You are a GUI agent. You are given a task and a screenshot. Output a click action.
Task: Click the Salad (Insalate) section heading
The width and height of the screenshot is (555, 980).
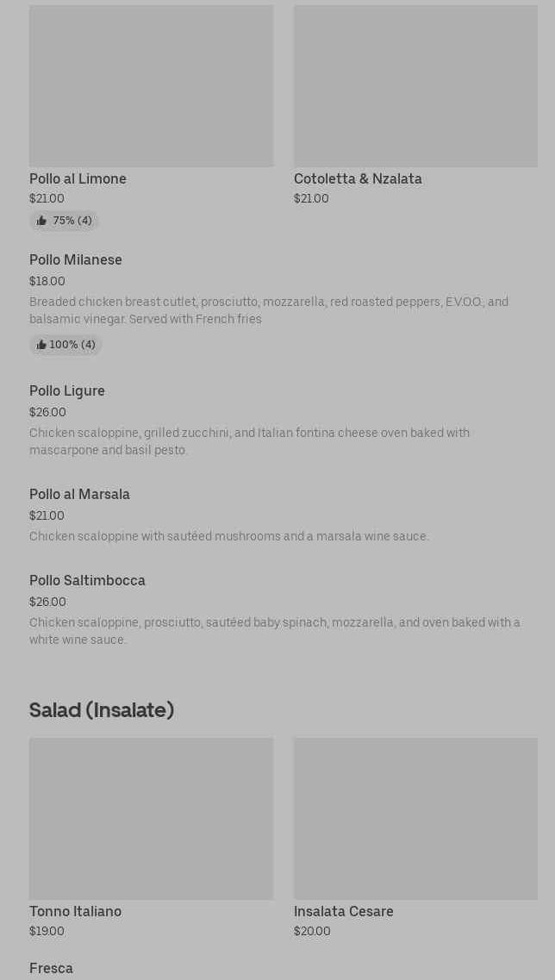(x=102, y=710)
